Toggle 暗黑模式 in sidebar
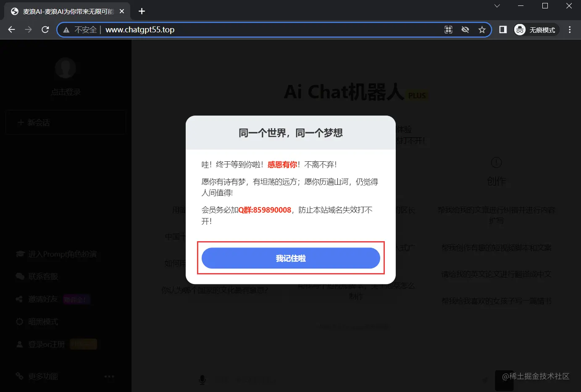Viewport: 581px width, 392px height. [x=37, y=322]
